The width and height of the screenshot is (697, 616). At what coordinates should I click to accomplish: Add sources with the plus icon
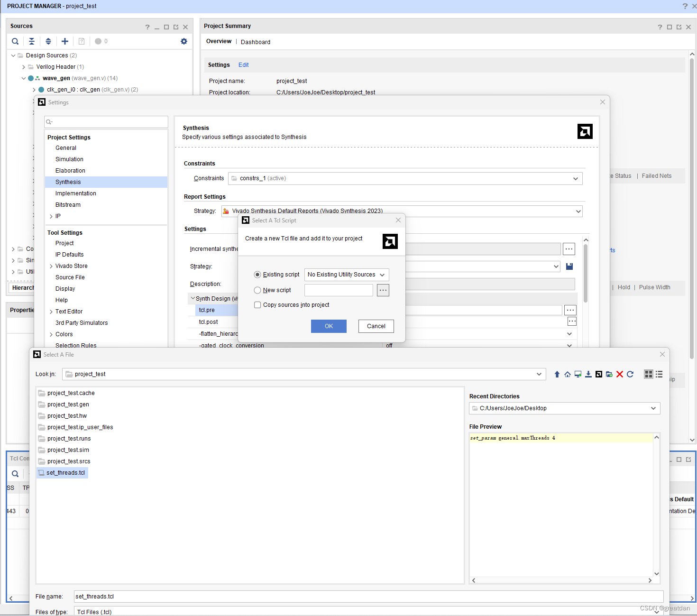pos(65,41)
